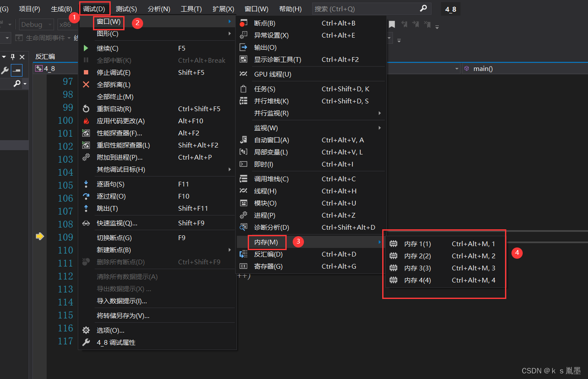The height and width of the screenshot is (379, 588).
Task: Open 输出(O) output window
Action: [x=310, y=48]
